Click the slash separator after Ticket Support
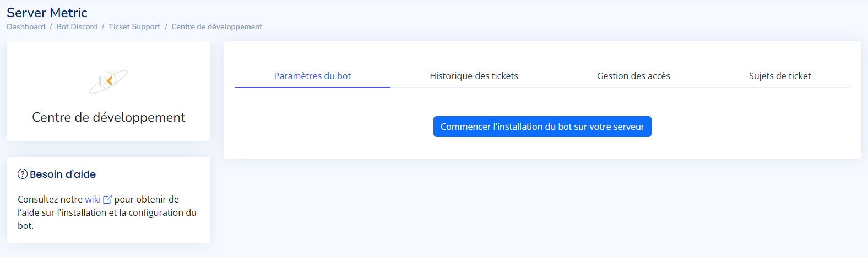Viewport: 868px width, 257px height. pos(166,26)
